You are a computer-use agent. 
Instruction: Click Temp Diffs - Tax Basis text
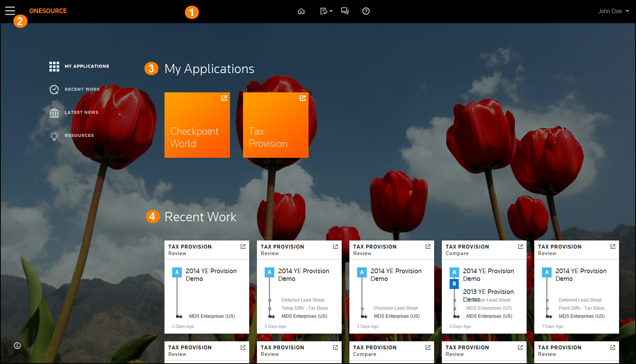[305, 308]
